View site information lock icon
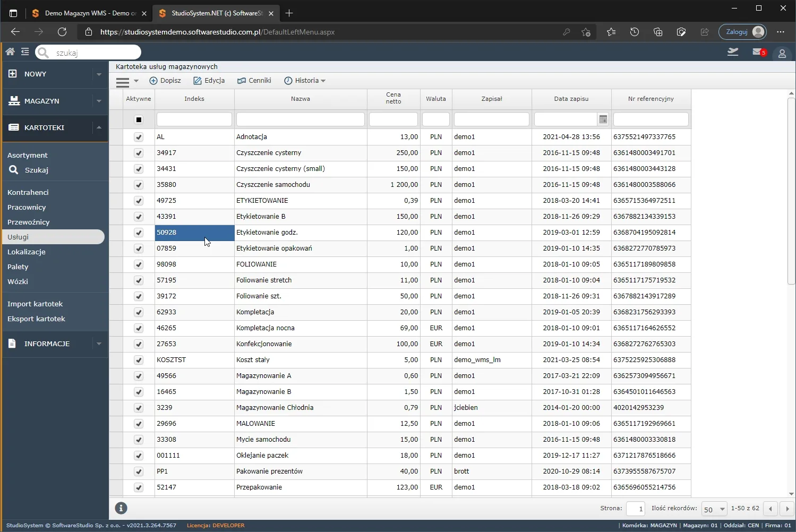Image resolution: width=796 pixels, height=532 pixels. pyautogui.click(x=89, y=32)
